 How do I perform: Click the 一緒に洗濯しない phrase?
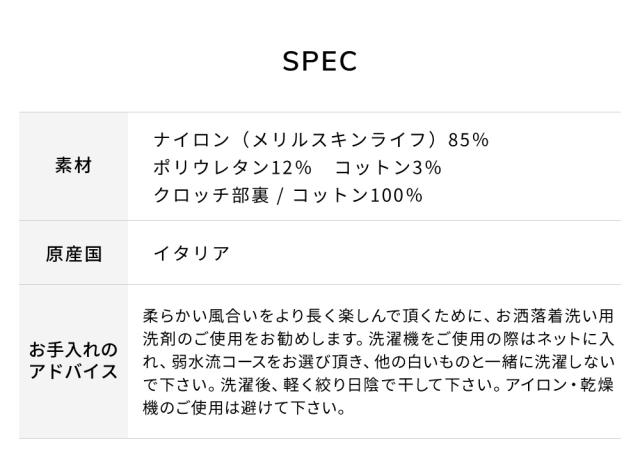point(560,361)
